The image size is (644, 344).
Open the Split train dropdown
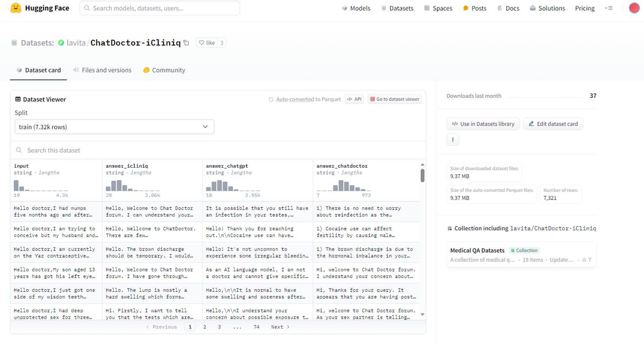pos(114,127)
